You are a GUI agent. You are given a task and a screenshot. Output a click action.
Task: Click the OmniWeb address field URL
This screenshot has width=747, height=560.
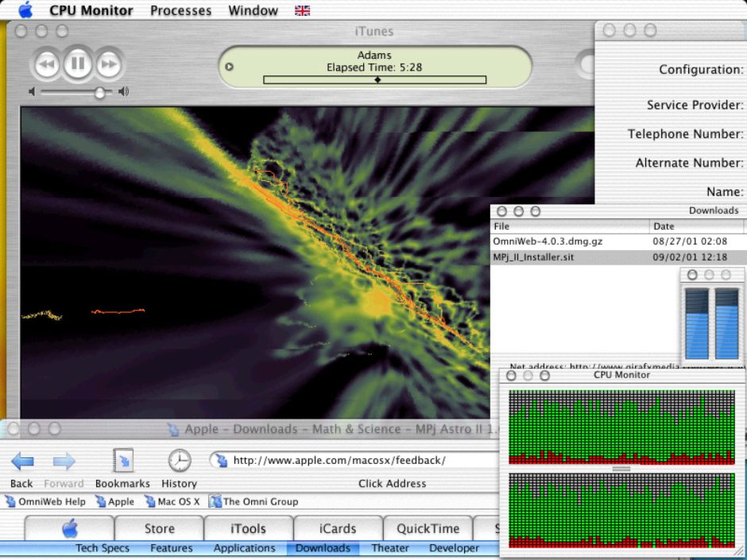339,461
